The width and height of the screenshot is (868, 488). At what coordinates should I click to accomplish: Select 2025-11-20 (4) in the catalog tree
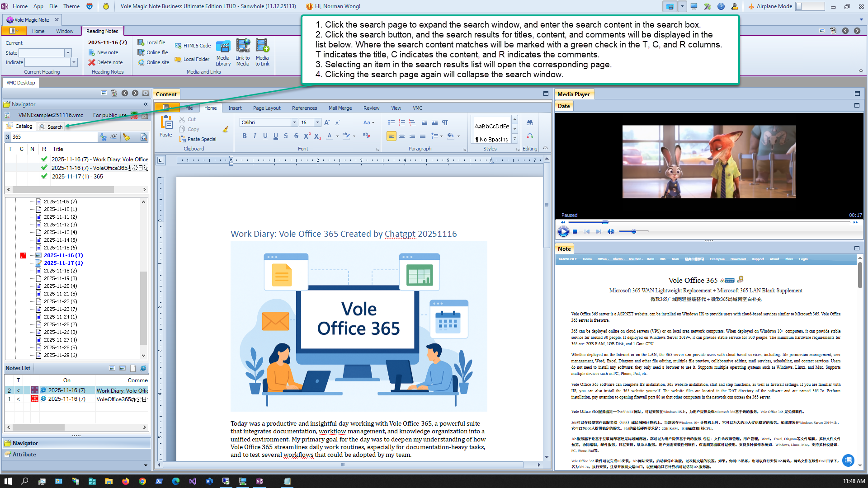coord(60,286)
